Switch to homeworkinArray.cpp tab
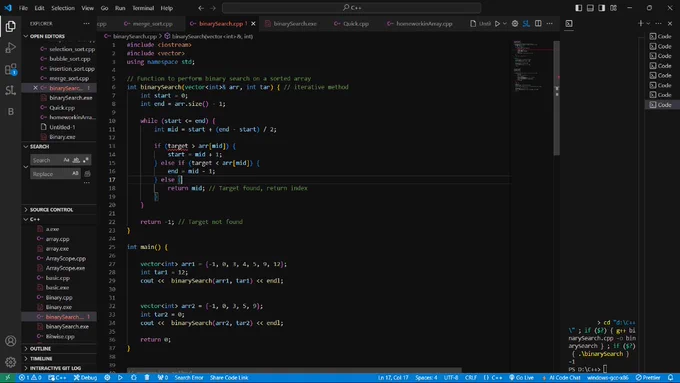The width and height of the screenshot is (680, 383). (419, 23)
